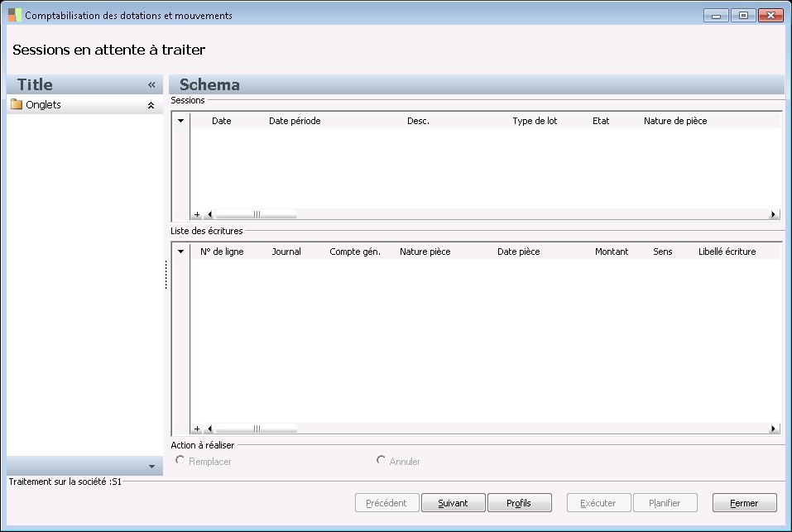Close the dialog with Fermer
This screenshot has height=532, width=792.
click(x=744, y=503)
